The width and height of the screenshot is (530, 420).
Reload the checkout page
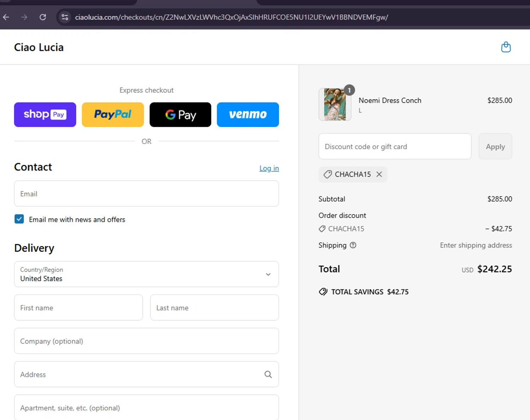(x=43, y=17)
